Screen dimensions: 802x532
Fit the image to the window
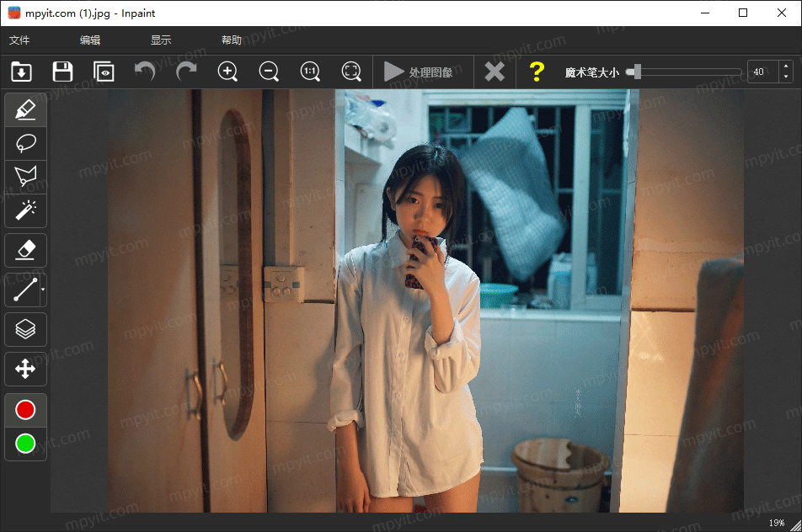pos(351,72)
